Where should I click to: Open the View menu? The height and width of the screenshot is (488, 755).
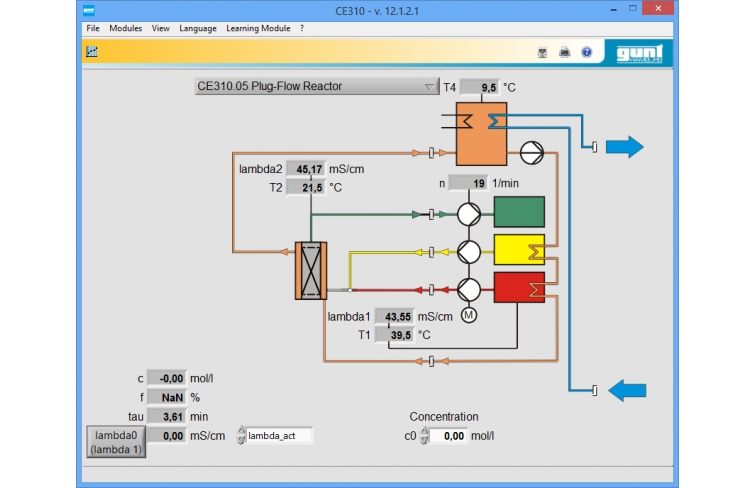pyautogui.click(x=160, y=28)
